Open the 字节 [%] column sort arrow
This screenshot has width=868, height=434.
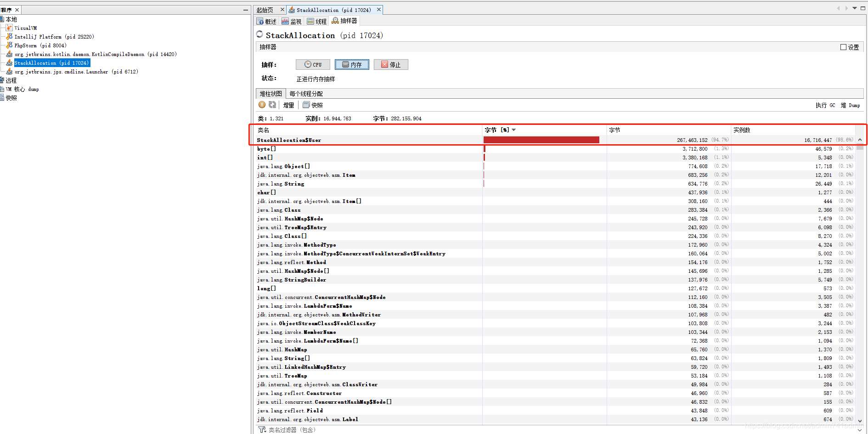[514, 130]
